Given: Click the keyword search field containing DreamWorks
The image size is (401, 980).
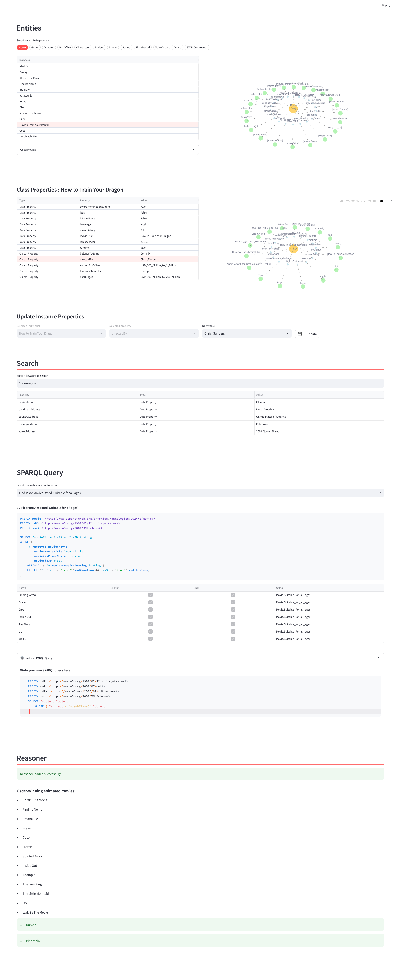Looking at the screenshot, I should pyautogui.click(x=200, y=383).
